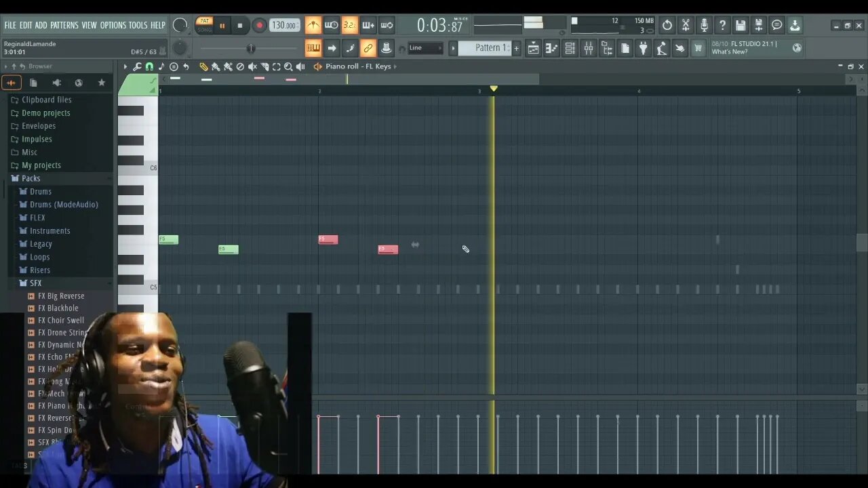This screenshot has height=488, width=868.
Task: Open the Pattern 1 selector
Action: point(485,48)
